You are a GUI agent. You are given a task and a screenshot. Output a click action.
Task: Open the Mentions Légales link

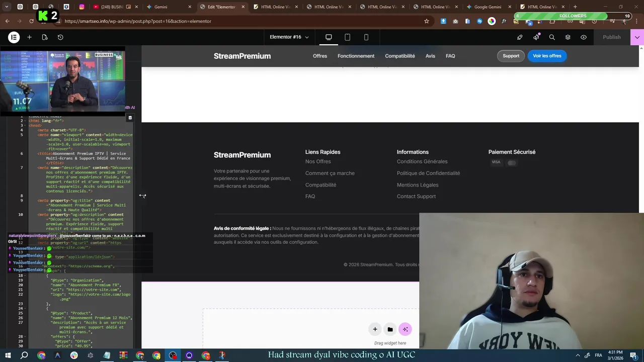click(x=418, y=185)
